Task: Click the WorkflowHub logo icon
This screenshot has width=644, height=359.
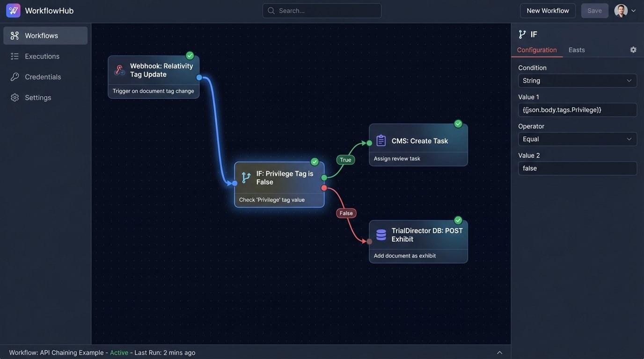Action: click(13, 11)
